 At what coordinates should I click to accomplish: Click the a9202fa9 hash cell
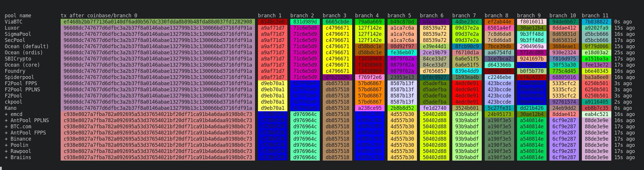click(x=597, y=28)
